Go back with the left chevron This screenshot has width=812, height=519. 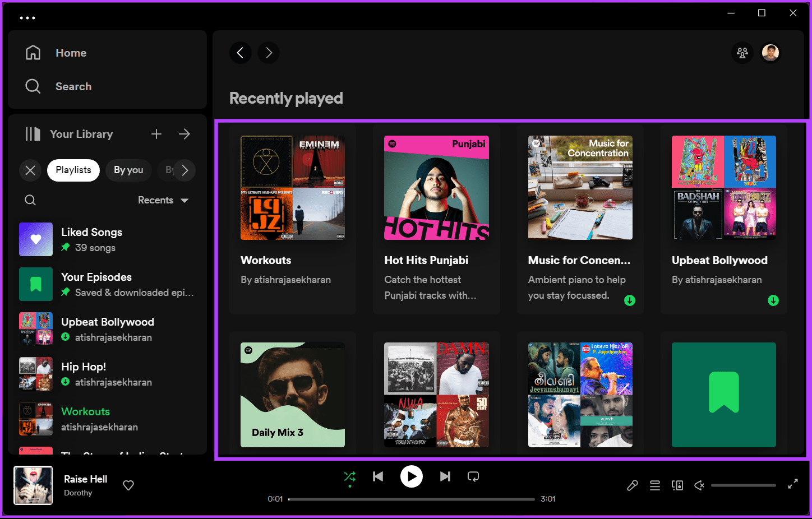[241, 53]
